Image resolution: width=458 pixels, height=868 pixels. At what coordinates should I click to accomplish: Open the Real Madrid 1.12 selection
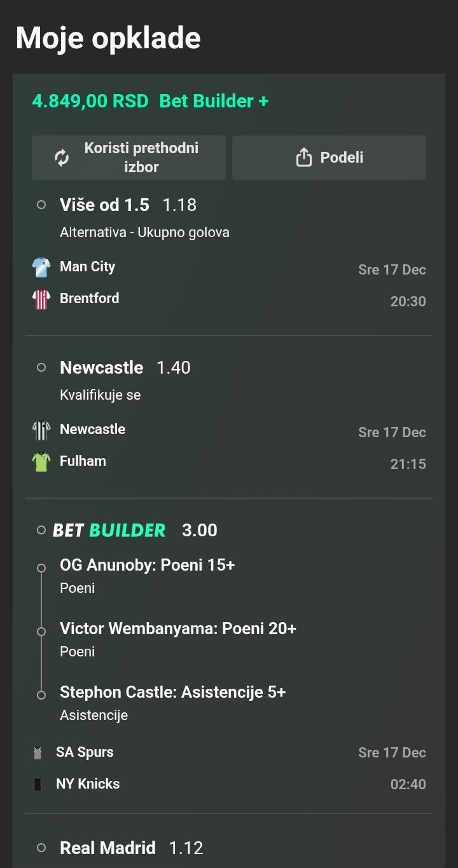(131, 848)
